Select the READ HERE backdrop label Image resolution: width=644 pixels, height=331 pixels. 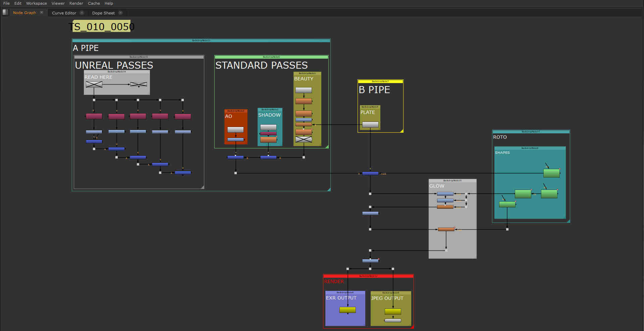(x=98, y=77)
